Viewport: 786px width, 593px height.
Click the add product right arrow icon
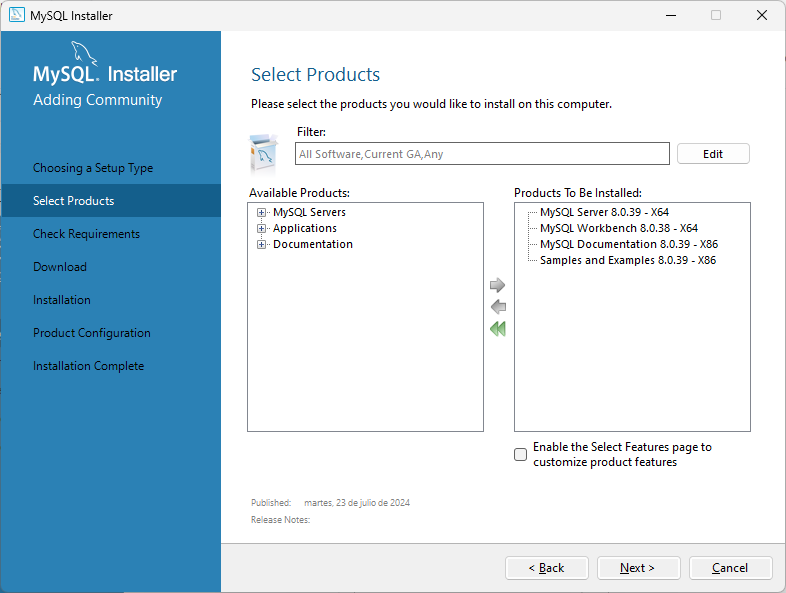[497, 285]
